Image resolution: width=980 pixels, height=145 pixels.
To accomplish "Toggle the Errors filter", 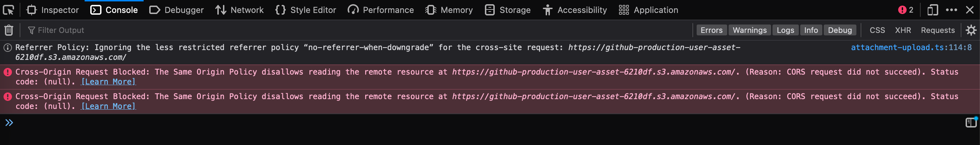I will click(711, 30).
